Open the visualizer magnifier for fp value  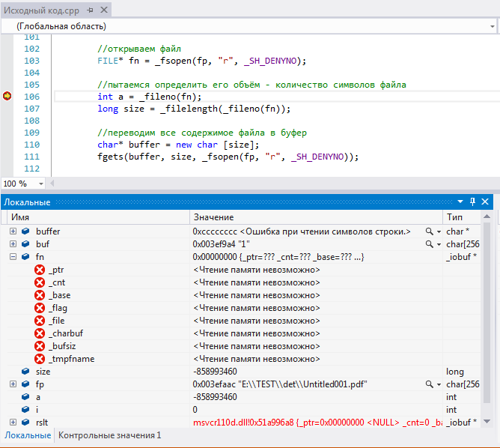430,384
